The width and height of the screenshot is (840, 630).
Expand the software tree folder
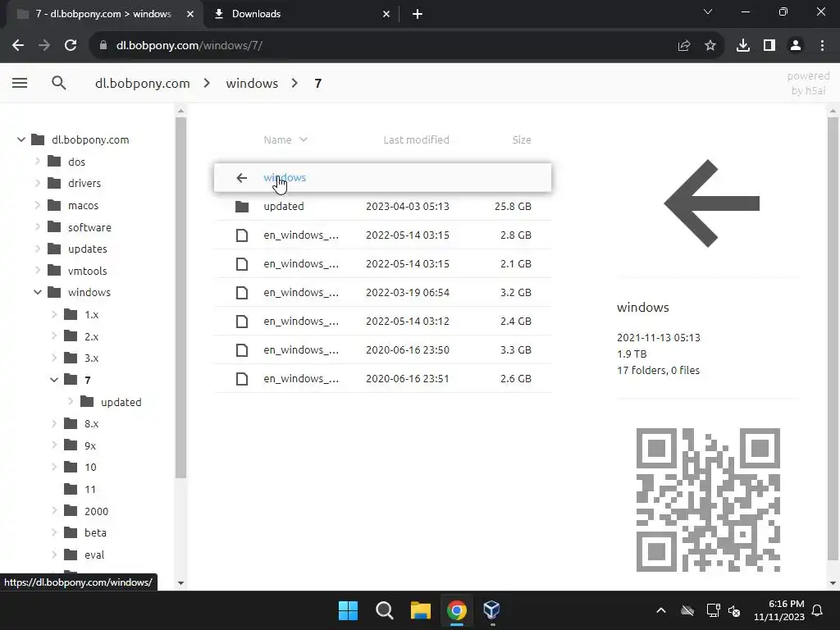(x=38, y=227)
